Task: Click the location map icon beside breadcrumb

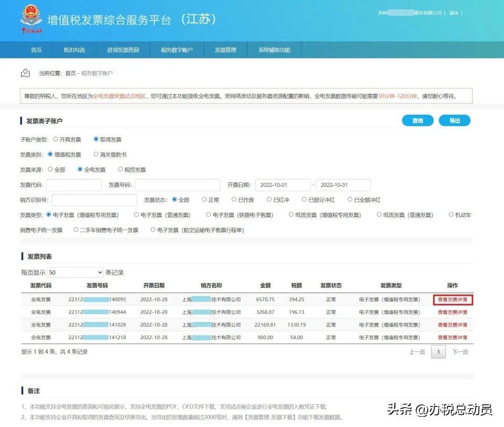Action: tap(25, 73)
